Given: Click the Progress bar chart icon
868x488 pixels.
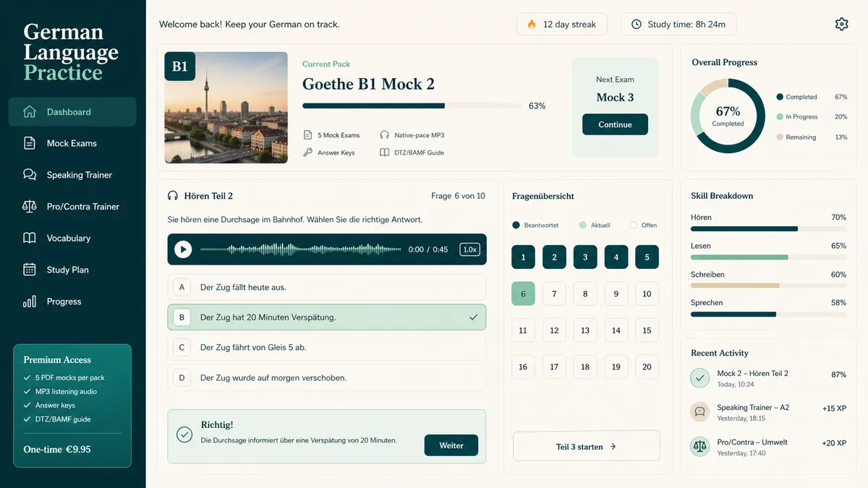Looking at the screenshot, I should coord(30,301).
